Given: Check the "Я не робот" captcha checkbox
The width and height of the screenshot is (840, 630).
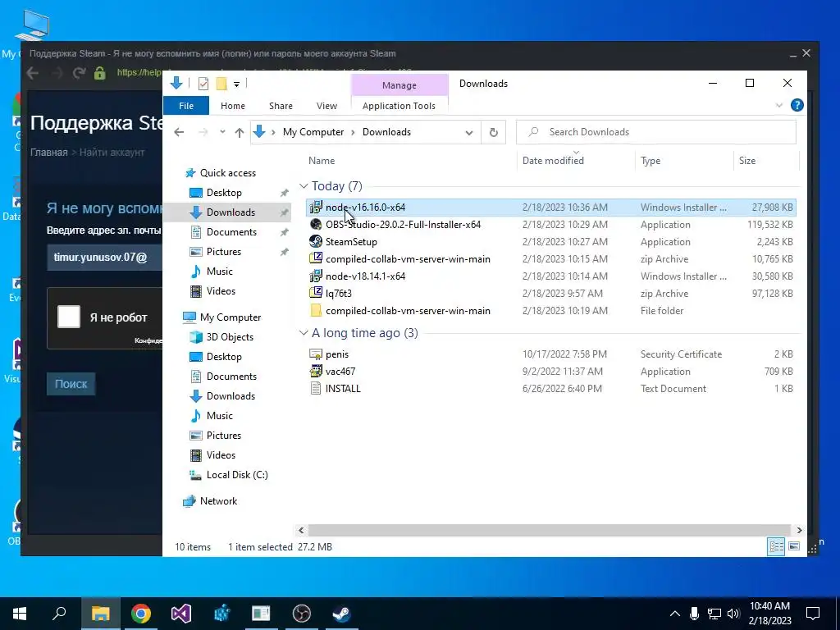Looking at the screenshot, I should 69,317.
